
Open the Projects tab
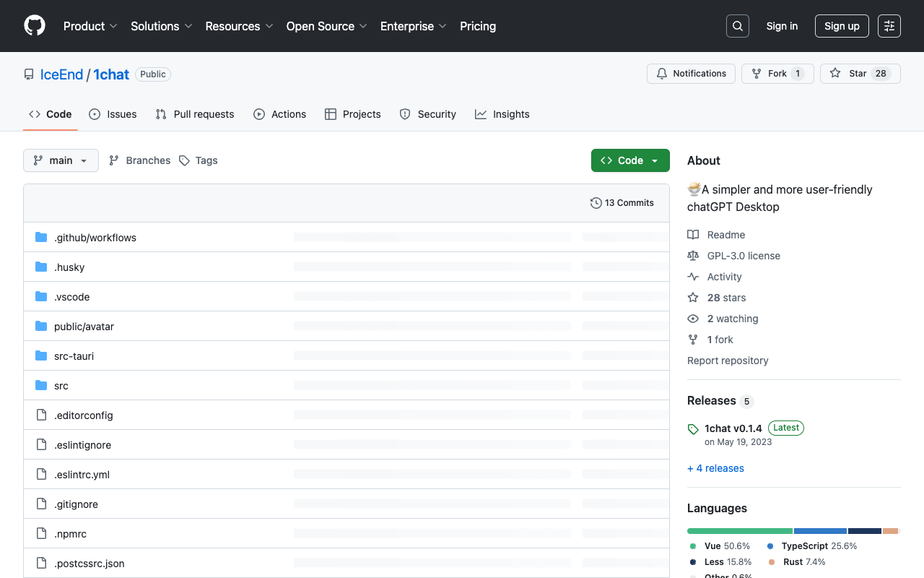353,114
